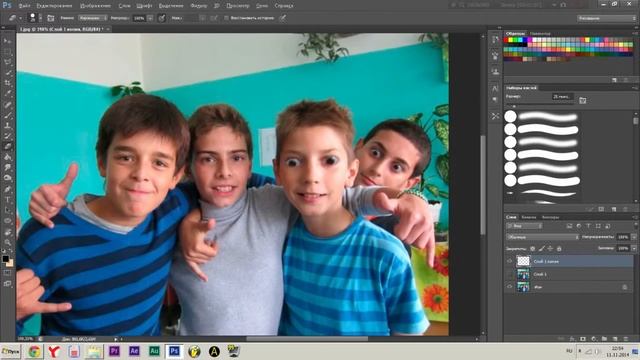Hide the 'Фон' background layer eye
The width and height of the screenshot is (640, 360).
point(509,287)
